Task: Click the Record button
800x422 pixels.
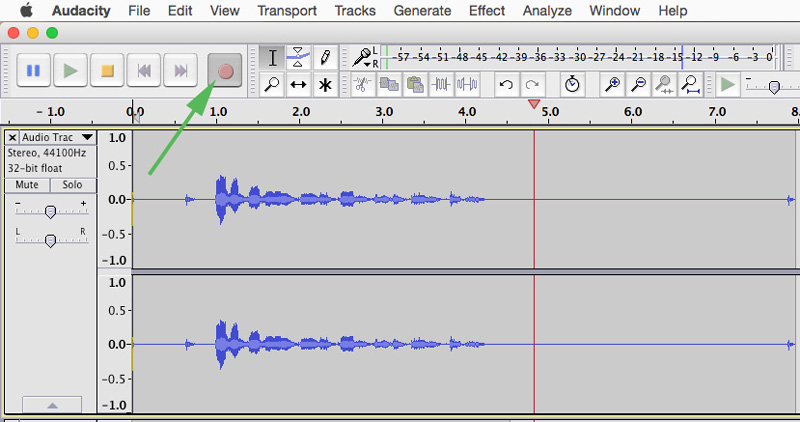Action: 226,70
